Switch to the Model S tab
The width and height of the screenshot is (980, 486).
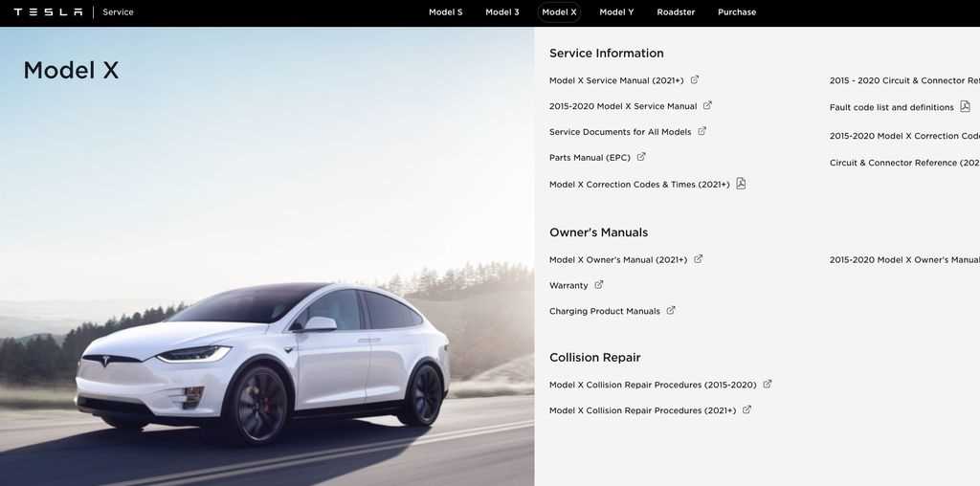click(x=446, y=11)
